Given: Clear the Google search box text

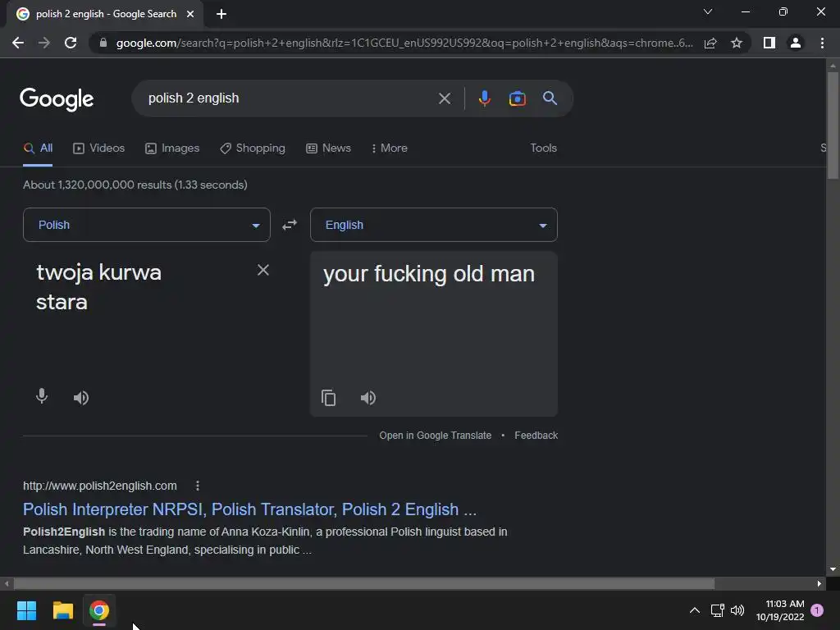Looking at the screenshot, I should pos(444,98).
